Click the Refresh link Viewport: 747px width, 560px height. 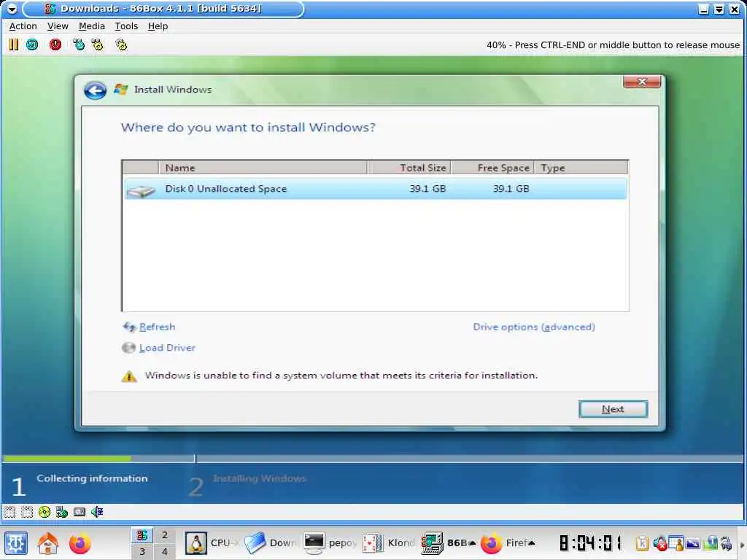click(157, 327)
